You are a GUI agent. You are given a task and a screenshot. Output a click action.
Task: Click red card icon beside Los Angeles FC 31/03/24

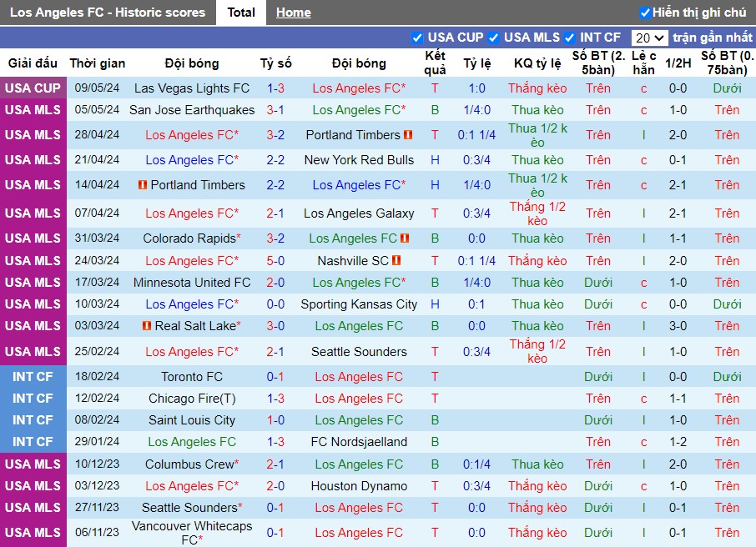tap(405, 238)
